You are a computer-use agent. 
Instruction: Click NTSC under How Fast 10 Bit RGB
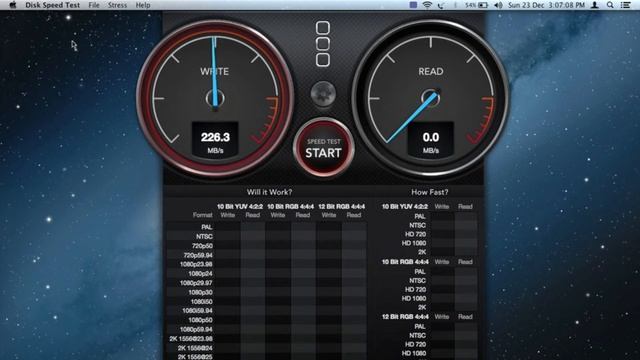click(418, 280)
